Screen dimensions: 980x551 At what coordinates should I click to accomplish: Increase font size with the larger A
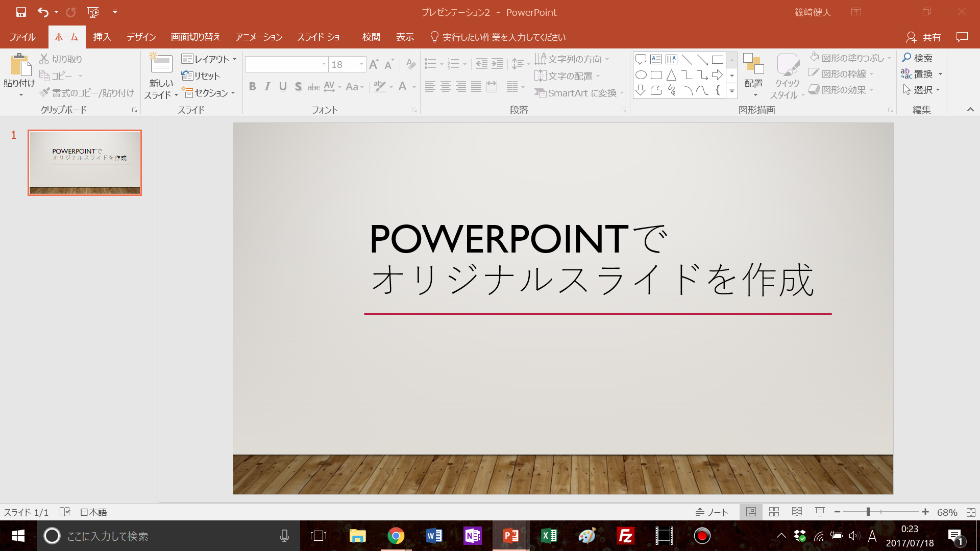click(374, 64)
